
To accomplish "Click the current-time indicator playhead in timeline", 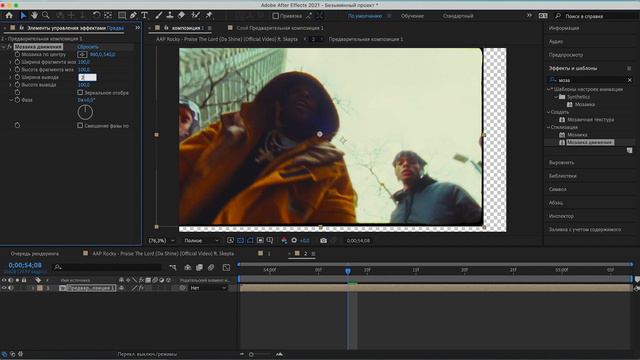I will point(348,271).
